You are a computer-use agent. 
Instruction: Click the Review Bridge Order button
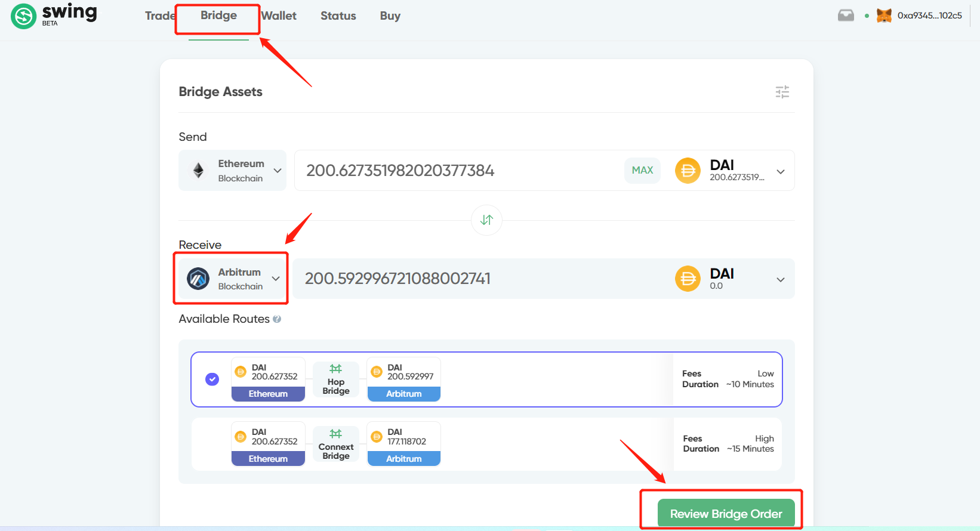click(x=726, y=514)
